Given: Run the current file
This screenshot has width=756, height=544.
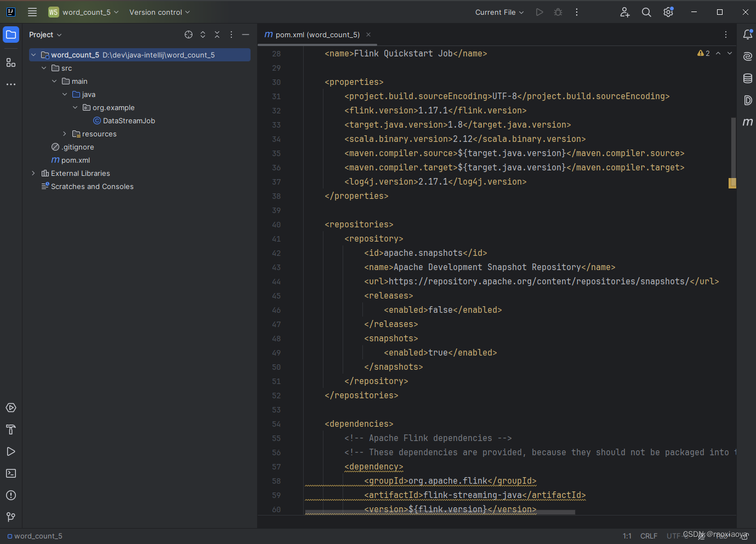Looking at the screenshot, I should (x=539, y=12).
